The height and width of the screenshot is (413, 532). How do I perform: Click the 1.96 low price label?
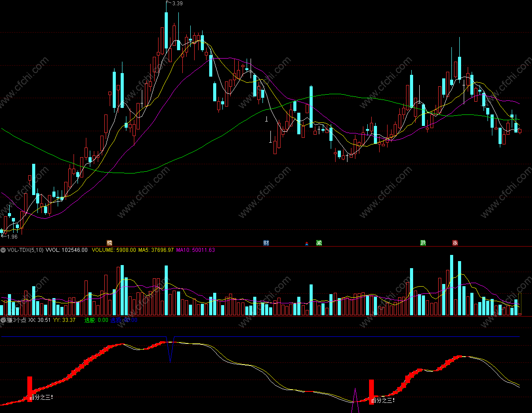12,237
